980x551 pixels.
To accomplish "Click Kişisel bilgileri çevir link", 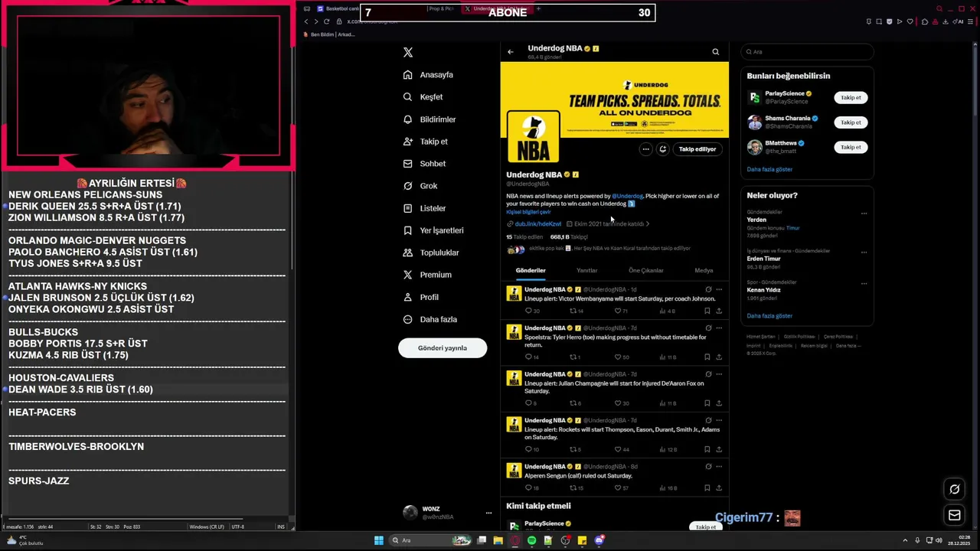I will (529, 212).
